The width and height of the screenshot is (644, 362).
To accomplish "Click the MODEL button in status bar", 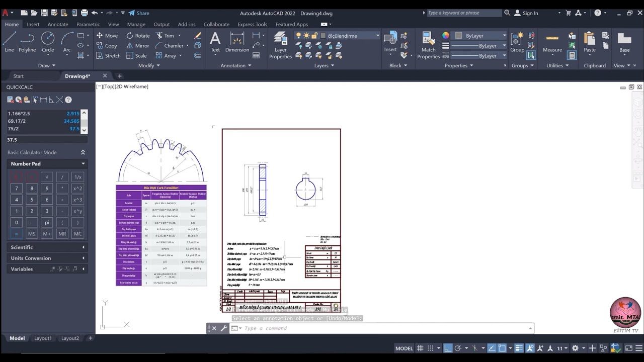I will [x=404, y=348].
